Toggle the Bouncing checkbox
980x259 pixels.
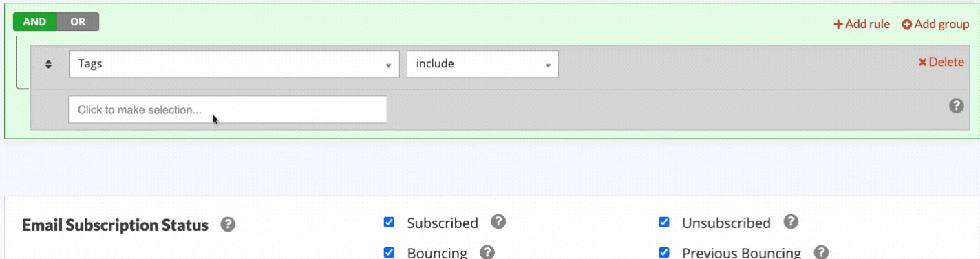click(389, 252)
